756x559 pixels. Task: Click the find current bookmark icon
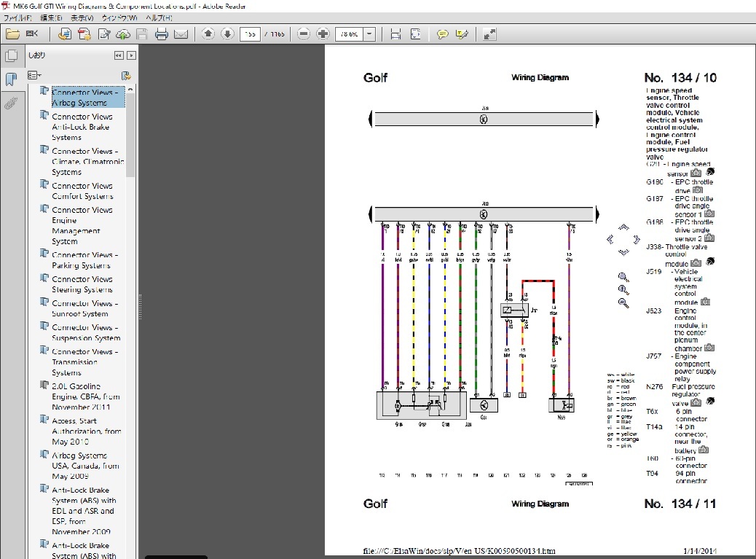pos(126,75)
